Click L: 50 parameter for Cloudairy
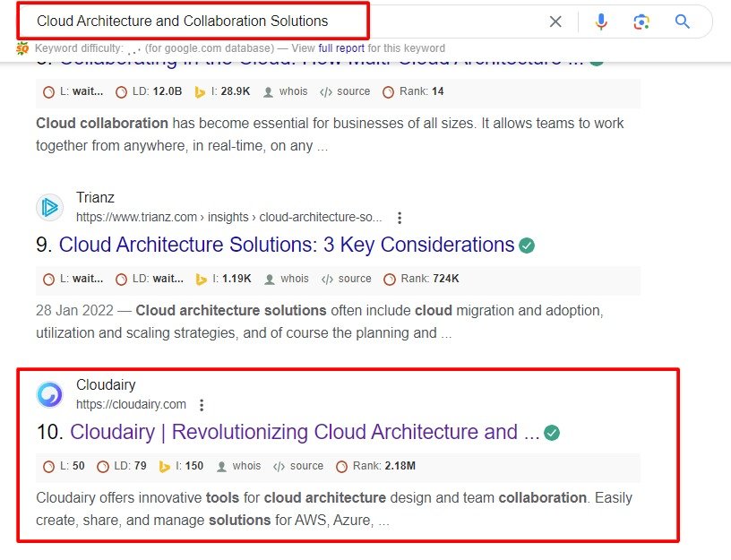 coord(73,466)
